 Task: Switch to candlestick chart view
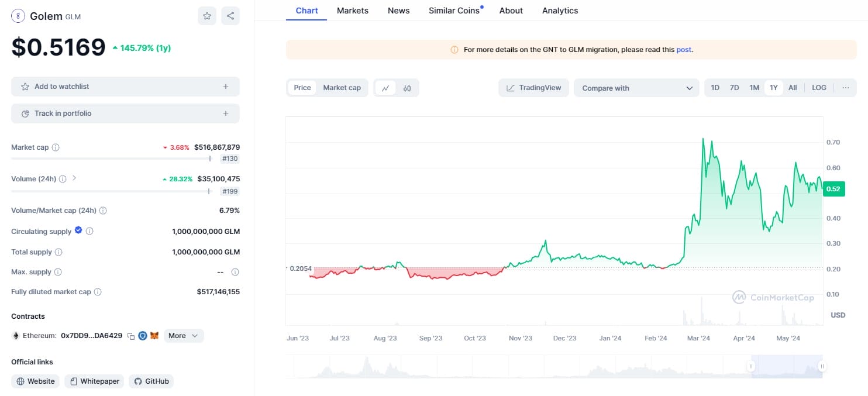click(x=407, y=88)
